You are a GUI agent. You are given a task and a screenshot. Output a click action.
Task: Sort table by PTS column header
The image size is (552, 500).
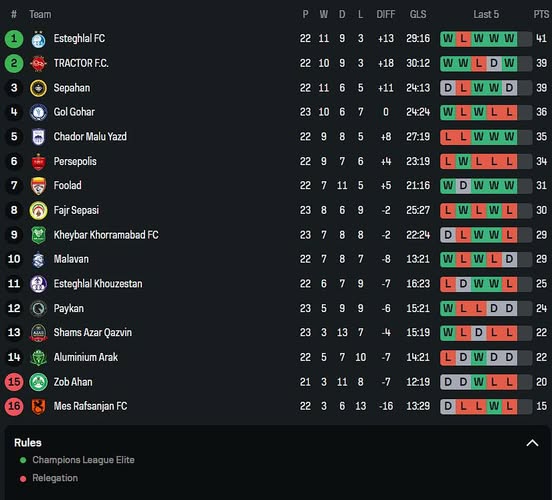pos(541,14)
